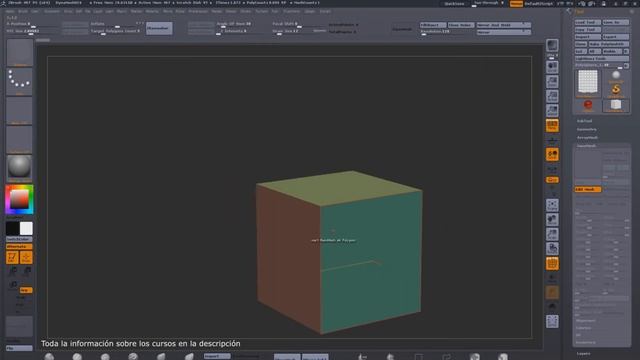Image resolution: width=640 pixels, height=360 pixels.
Task: Click the Lightbox Tools button
Action: click(602, 58)
